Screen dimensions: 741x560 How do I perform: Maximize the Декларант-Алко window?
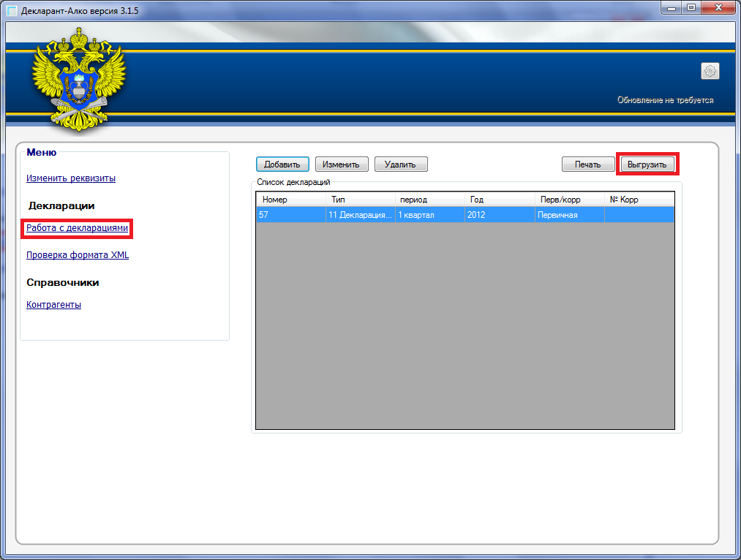tap(691, 9)
